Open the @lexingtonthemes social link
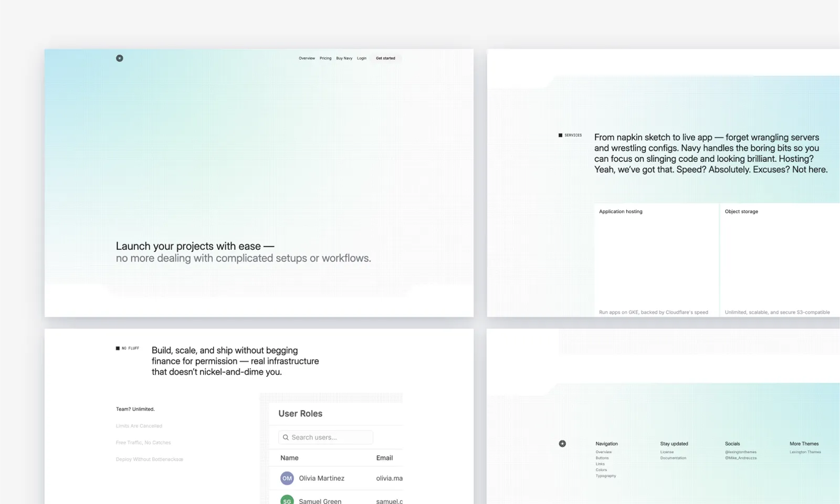The image size is (840, 504). pos(740,452)
